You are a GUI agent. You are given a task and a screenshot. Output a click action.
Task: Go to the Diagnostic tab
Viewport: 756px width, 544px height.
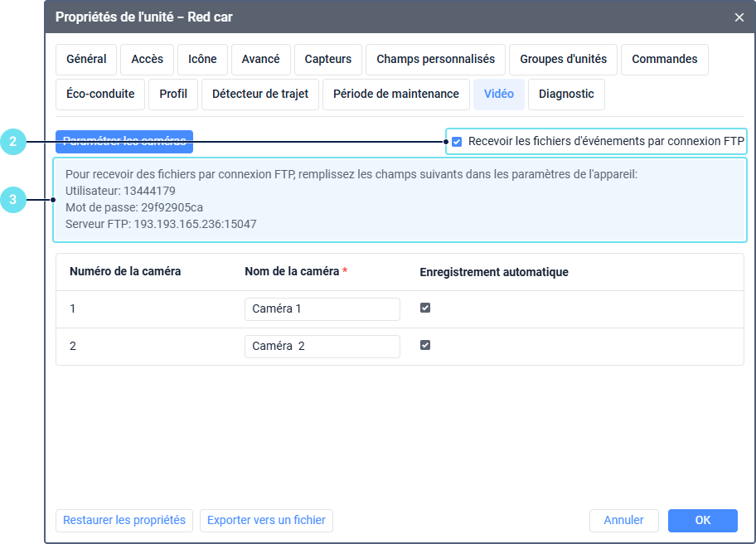[566, 95]
